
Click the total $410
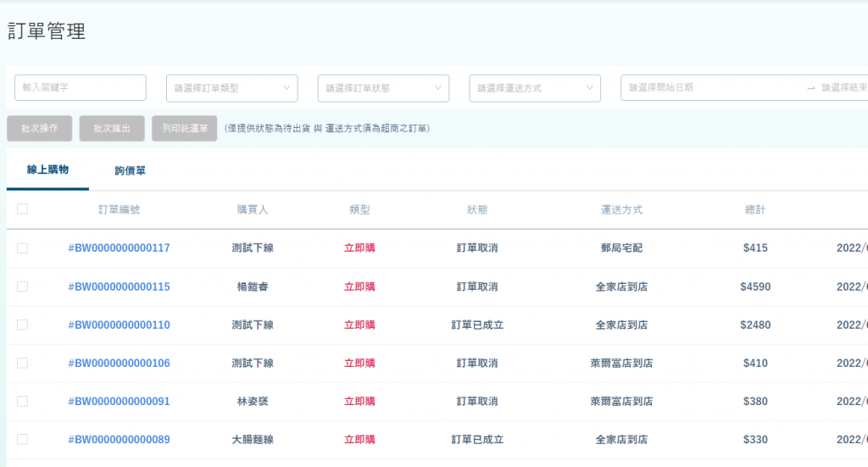point(755,363)
